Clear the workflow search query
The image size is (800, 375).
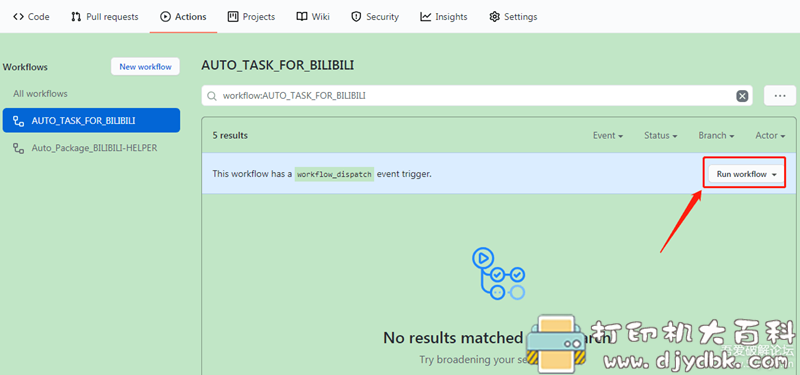[x=742, y=96]
